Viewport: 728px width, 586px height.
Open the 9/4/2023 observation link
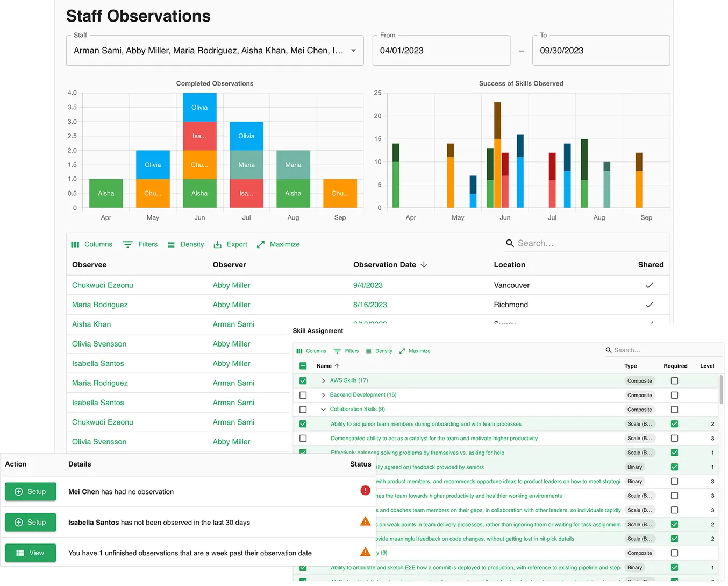coord(368,285)
